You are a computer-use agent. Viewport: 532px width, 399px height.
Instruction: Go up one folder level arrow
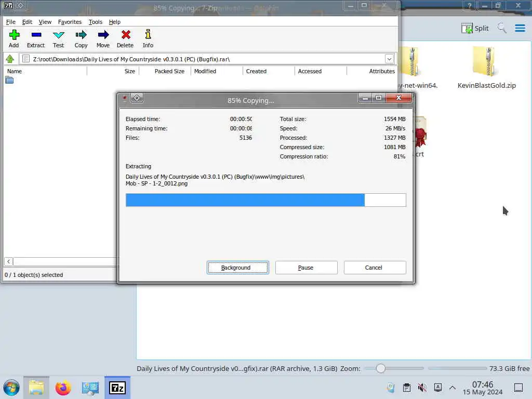click(x=10, y=59)
